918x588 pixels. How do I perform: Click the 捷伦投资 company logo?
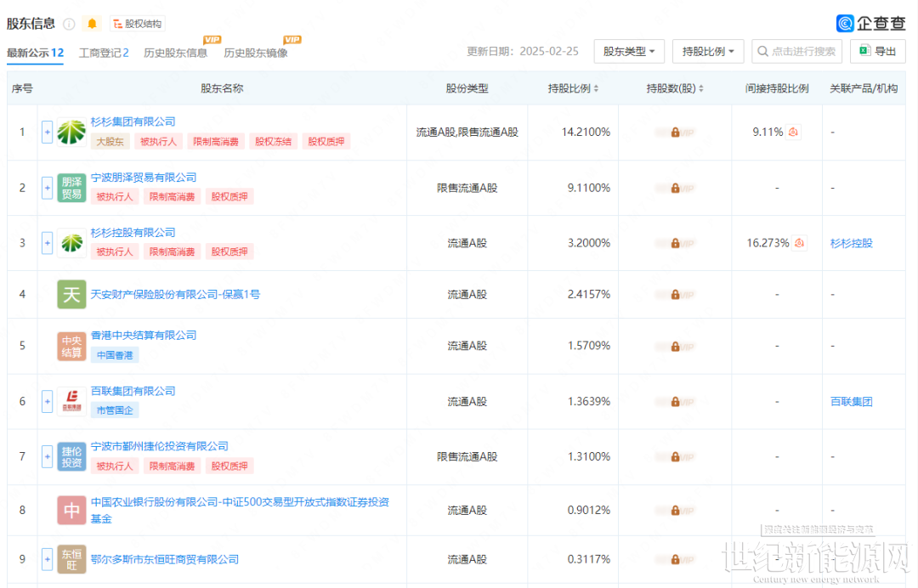[71, 456]
